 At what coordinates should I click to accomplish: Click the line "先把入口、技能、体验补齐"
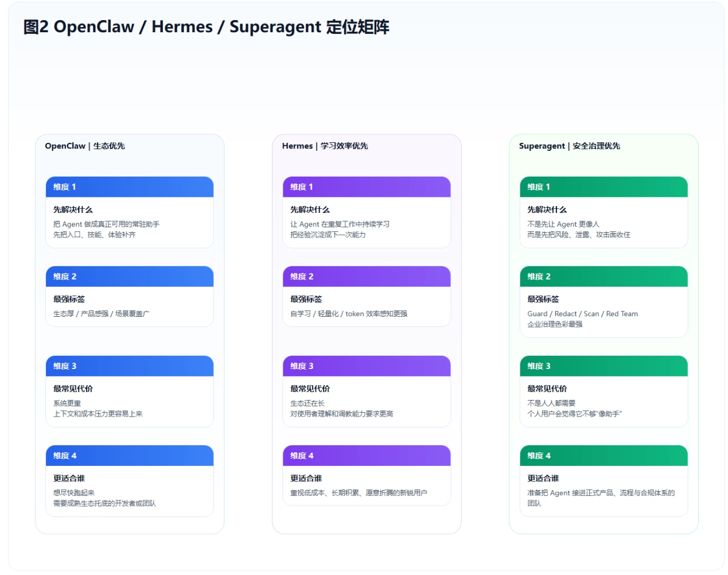tap(94, 235)
